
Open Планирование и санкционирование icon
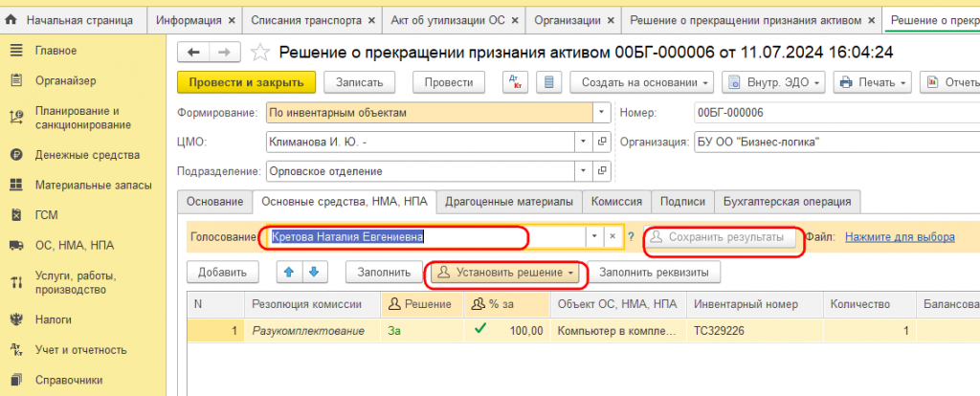(x=17, y=118)
